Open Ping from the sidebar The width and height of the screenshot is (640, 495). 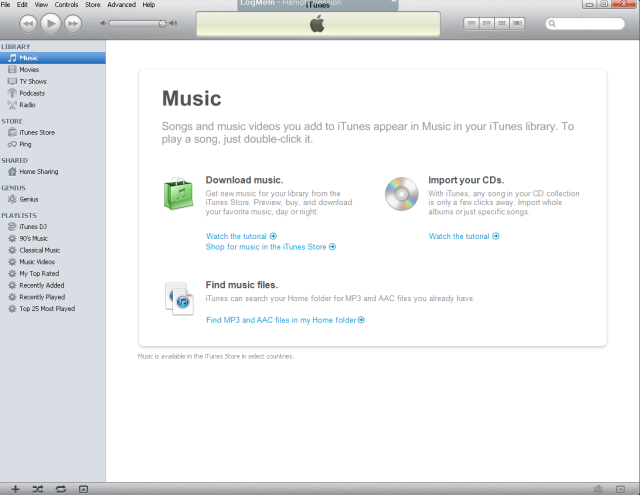pos(53,144)
